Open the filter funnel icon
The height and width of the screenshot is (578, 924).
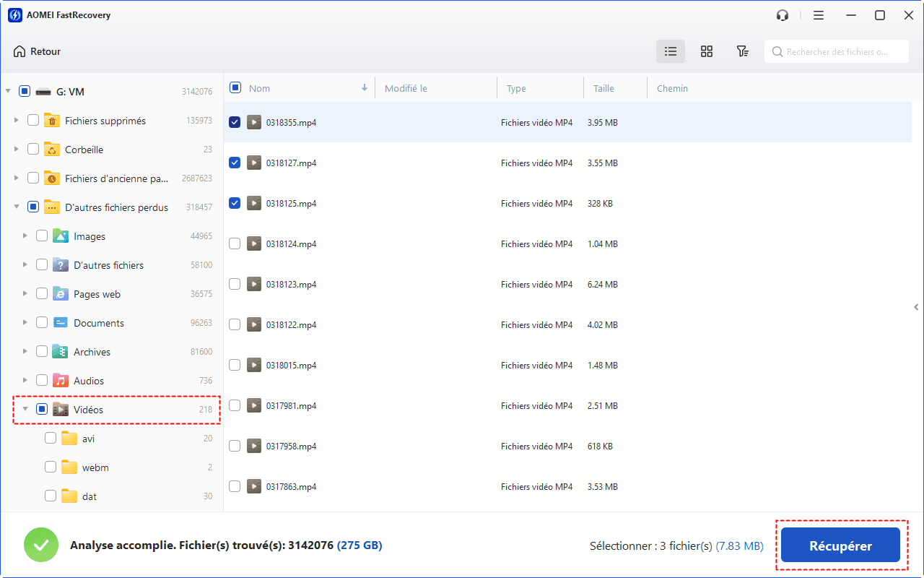pos(742,51)
